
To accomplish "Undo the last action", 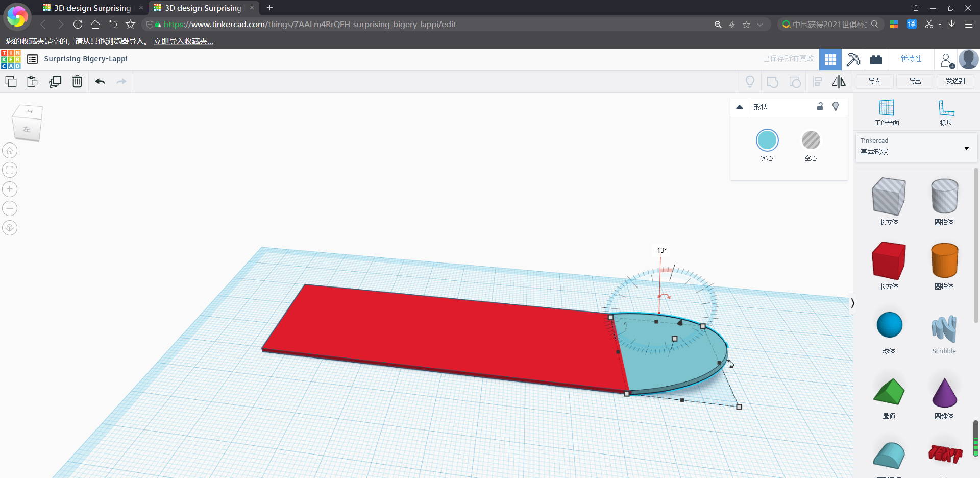I will pos(100,82).
